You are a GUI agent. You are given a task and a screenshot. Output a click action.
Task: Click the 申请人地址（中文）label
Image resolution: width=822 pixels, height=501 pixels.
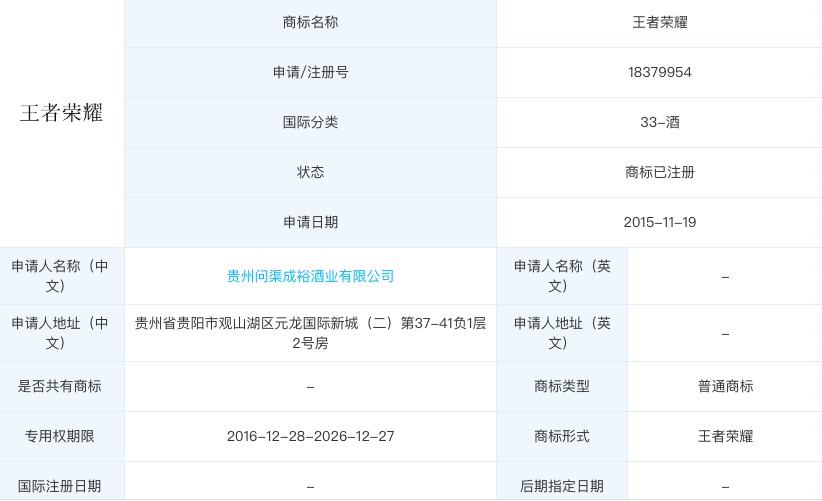coord(60,333)
